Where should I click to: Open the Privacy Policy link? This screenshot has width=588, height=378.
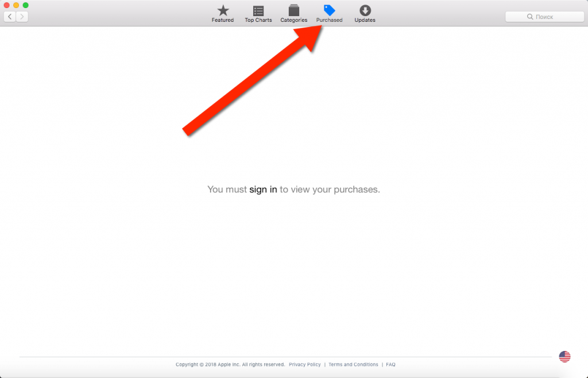pyautogui.click(x=305, y=364)
